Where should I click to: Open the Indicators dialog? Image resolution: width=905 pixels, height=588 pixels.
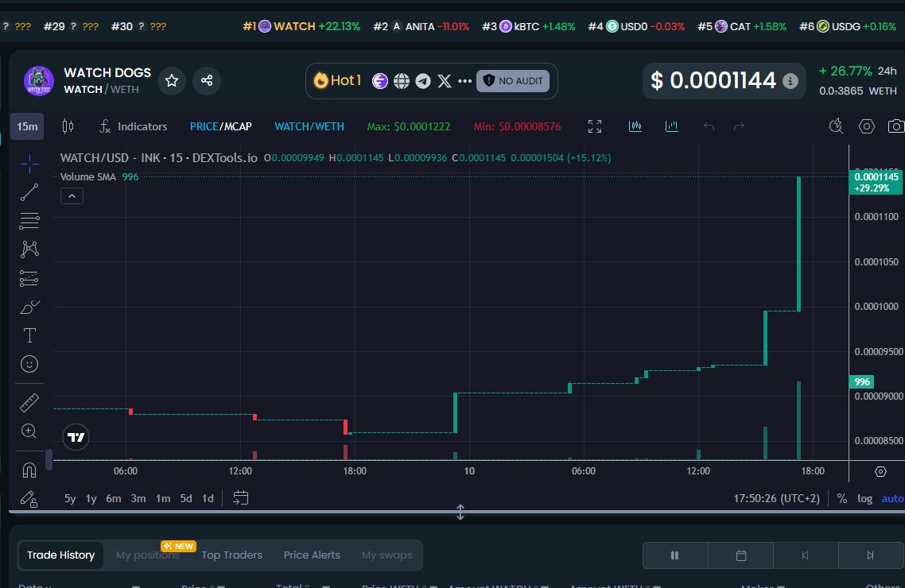(134, 126)
